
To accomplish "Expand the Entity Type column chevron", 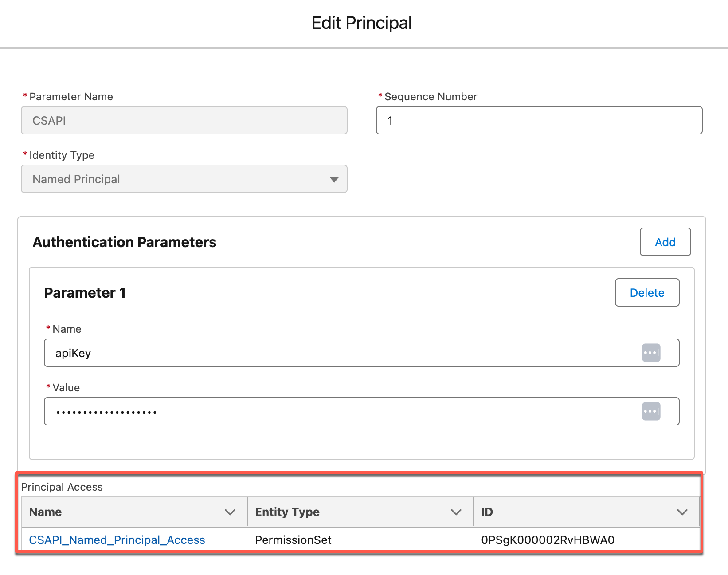I will point(456,512).
